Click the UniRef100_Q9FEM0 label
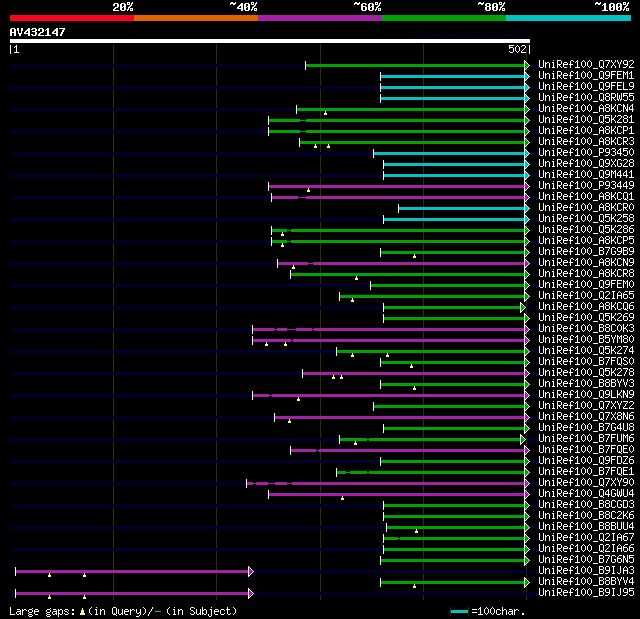This screenshot has height=619, width=640. coord(586,285)
